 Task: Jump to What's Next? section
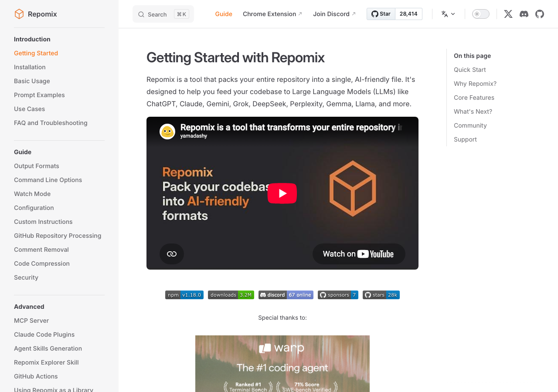coord(473,112)
